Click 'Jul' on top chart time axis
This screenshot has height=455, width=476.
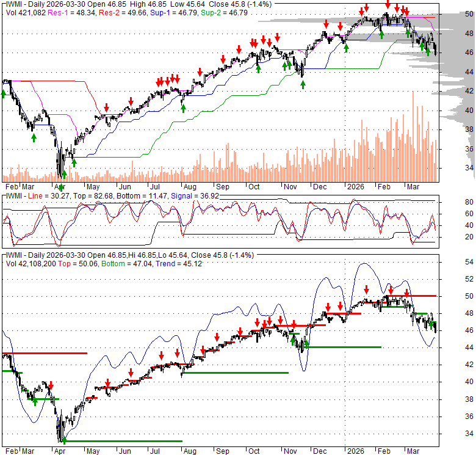coord(155,187)
